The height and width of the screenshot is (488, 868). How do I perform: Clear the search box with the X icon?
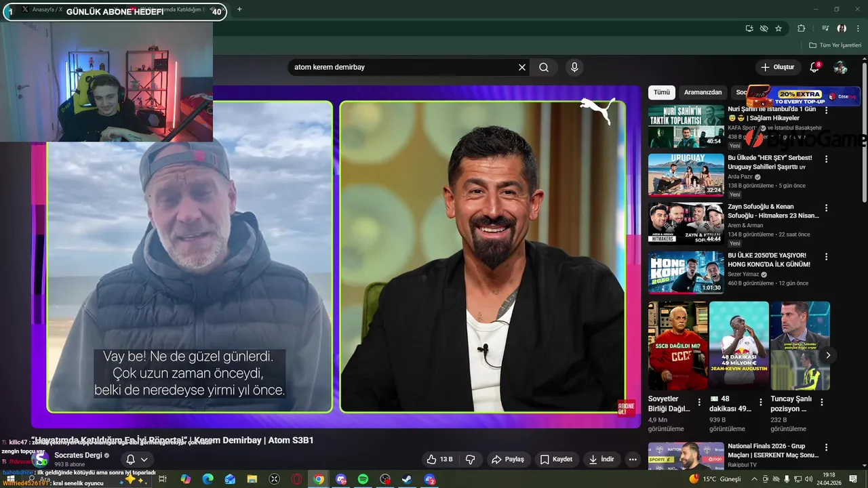(x=522, y=67)
